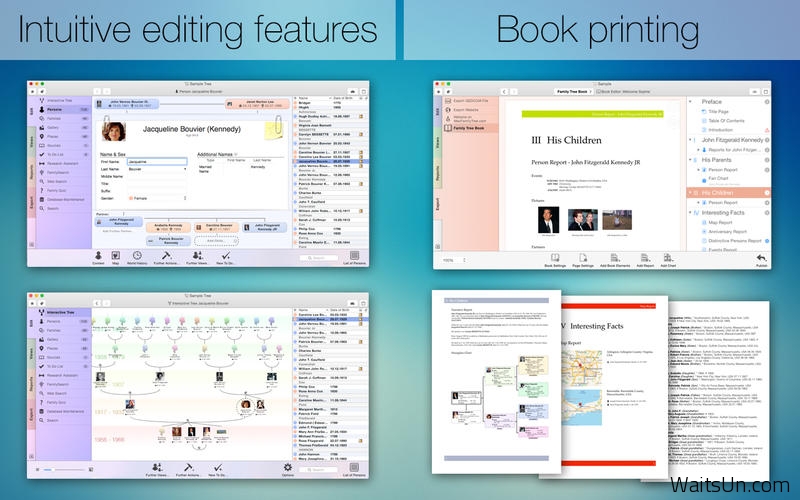
Task: Open the Options gear in Interactive Tree
Action: (289, 467)
